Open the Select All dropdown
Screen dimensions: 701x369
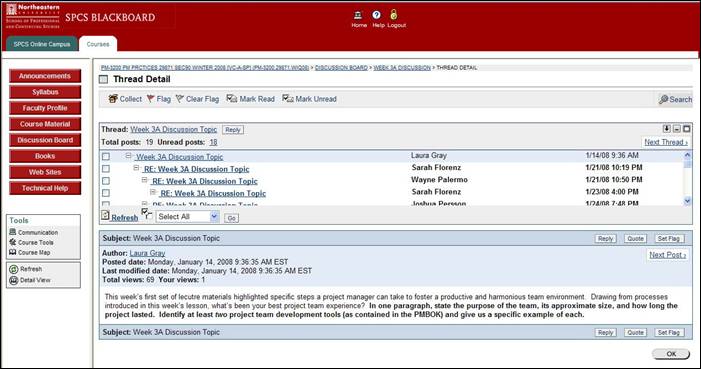pyautogui.click(x=187, y=216)
